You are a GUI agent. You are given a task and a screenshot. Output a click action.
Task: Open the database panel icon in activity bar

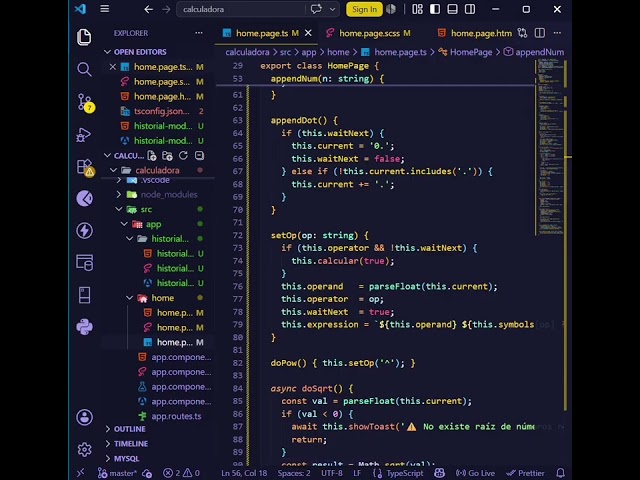[84, 262]
